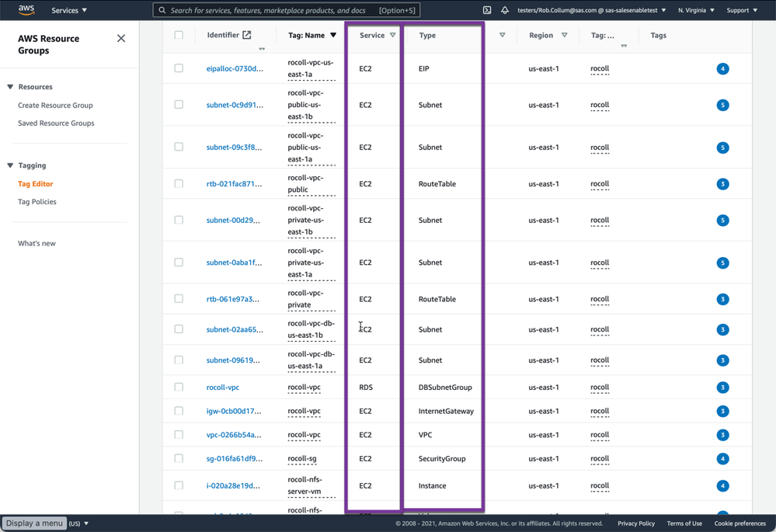Select the checkbox for i-020a28e19d row
This screenshot has width=776, height=532.
pyautogui.click(x=179, y=485)
